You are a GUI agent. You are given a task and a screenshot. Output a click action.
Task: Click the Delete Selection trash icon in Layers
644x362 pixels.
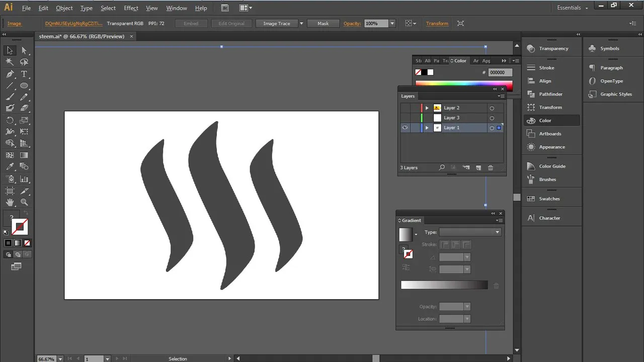491,167
